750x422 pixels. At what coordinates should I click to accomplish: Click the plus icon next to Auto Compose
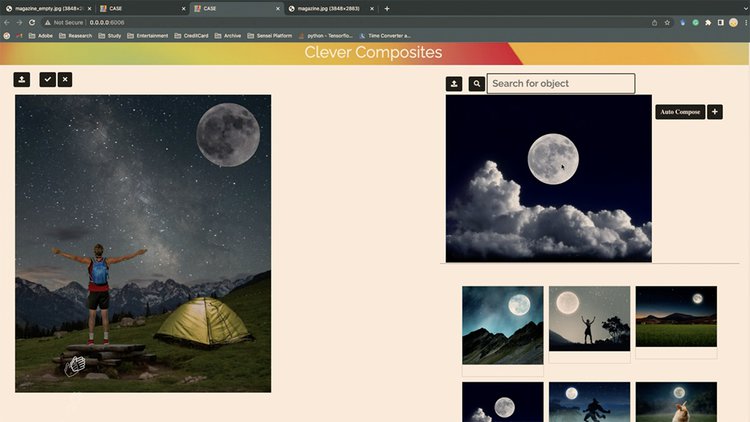pos(715,112)
